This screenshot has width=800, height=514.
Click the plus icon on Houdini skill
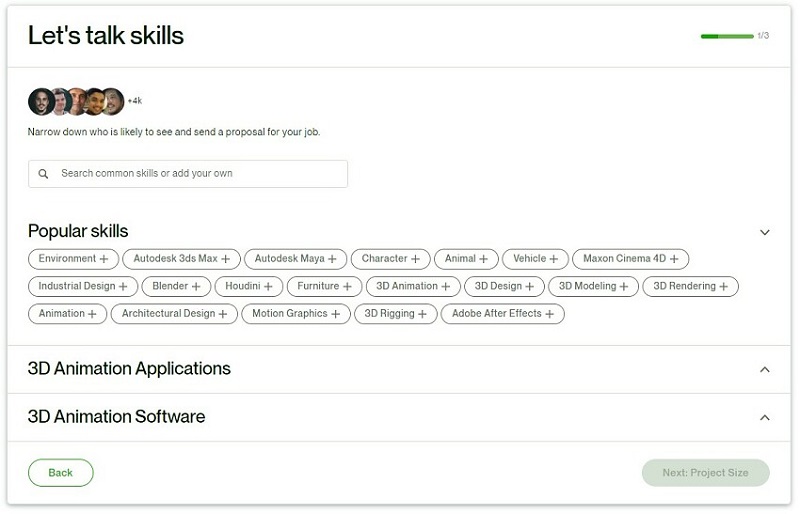pos(268,287)
